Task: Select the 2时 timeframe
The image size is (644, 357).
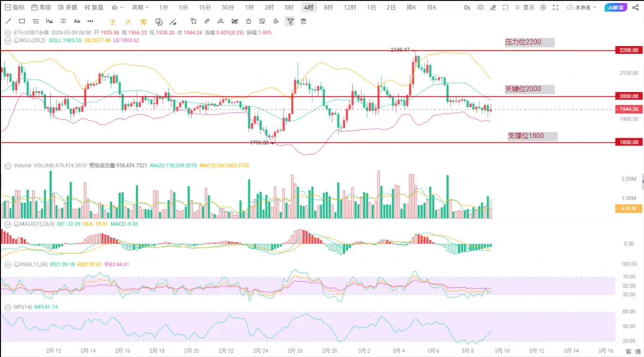Action: click(x=269, y=7)
